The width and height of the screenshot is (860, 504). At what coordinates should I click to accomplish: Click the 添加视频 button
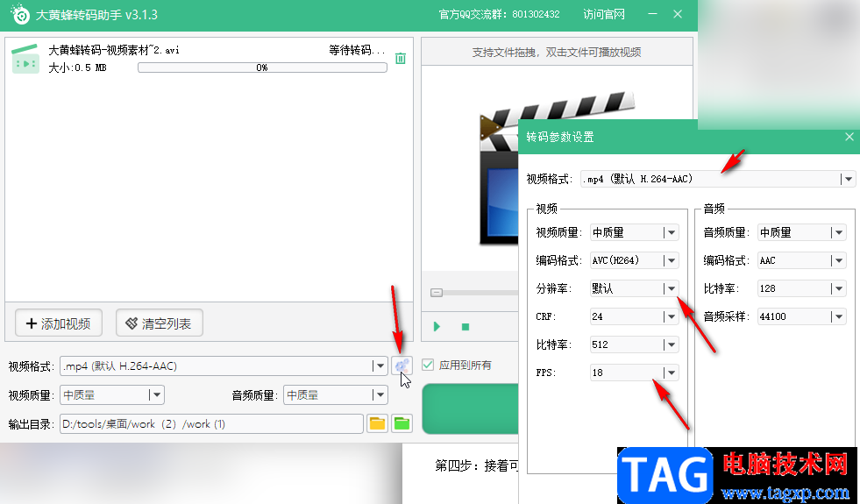tap(59, 323)
